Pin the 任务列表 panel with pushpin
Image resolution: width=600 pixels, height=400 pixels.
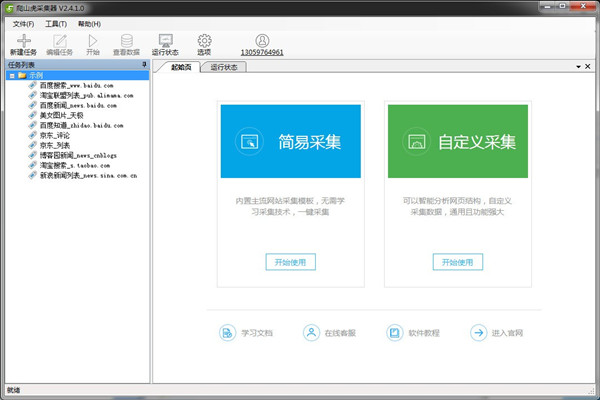144,65
